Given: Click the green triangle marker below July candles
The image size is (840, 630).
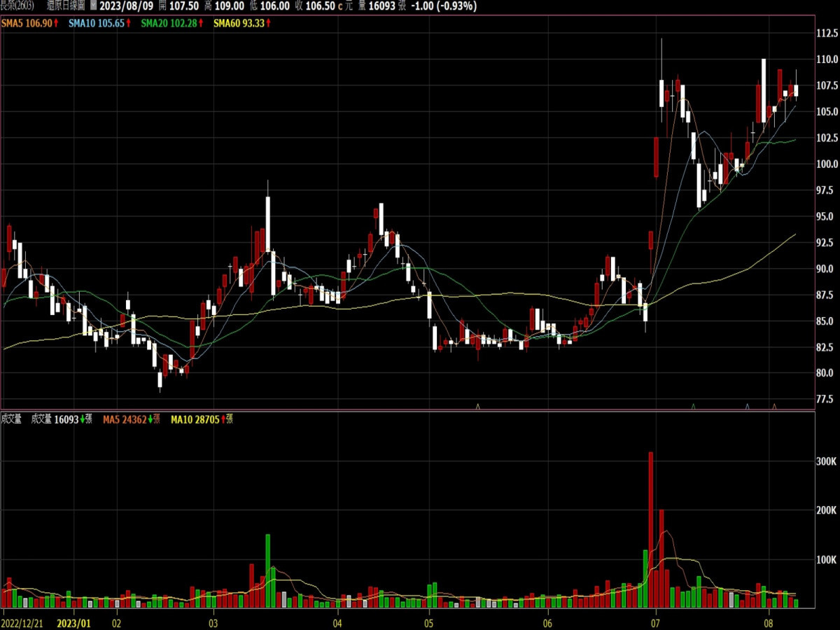Looking at the screenshot, I should [x=693, y=406].
